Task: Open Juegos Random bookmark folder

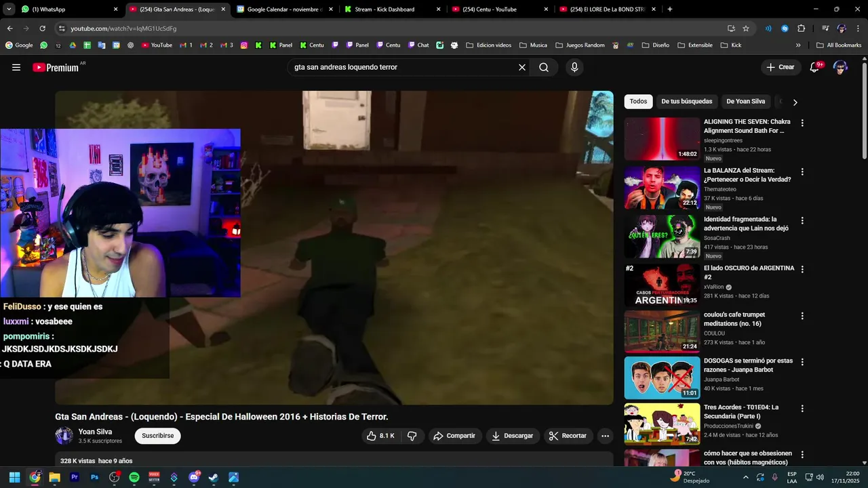Action: [x=580, y=45]
